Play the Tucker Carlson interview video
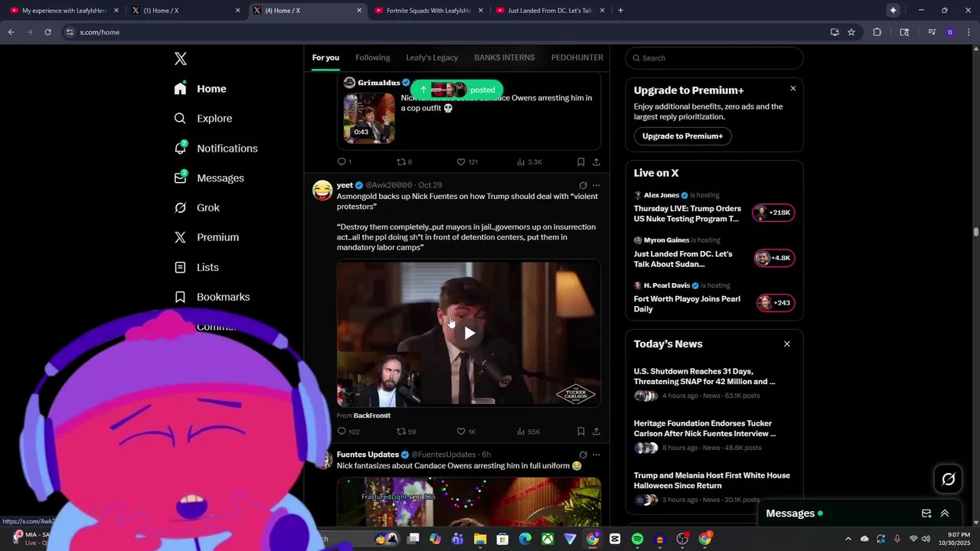980x551 pixels. [x=469, y=333]
